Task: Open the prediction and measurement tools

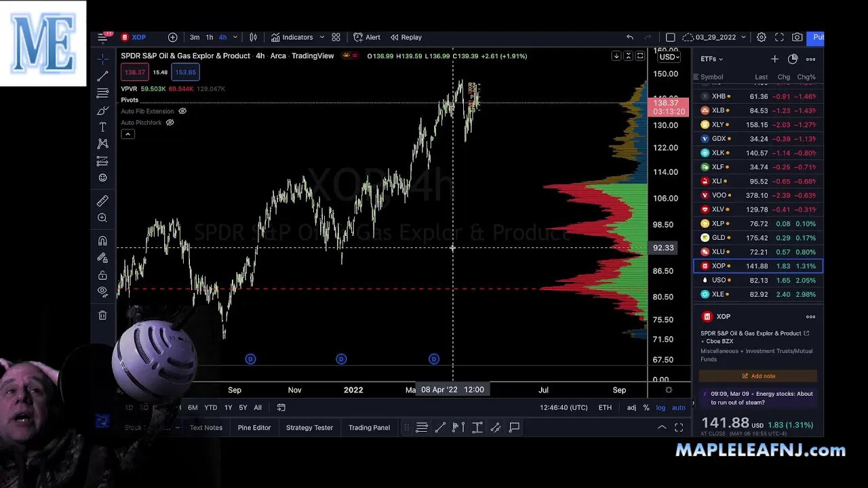Action: pyautogui.click(x=102, y=161)
